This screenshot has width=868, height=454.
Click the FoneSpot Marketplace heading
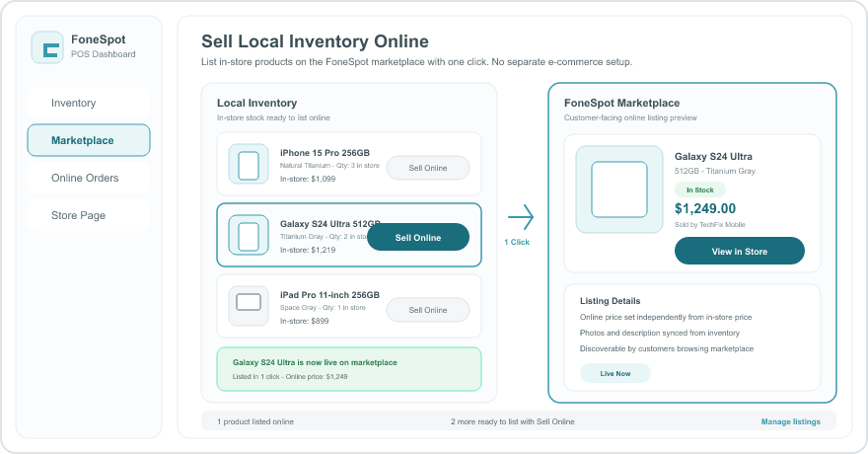pos(621,103)
